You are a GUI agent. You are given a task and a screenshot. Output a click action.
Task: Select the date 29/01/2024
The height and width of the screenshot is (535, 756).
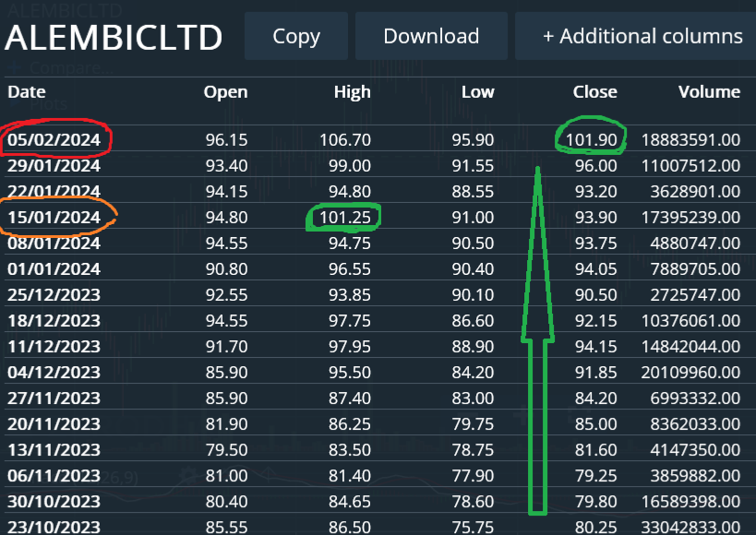click(54, 166)
